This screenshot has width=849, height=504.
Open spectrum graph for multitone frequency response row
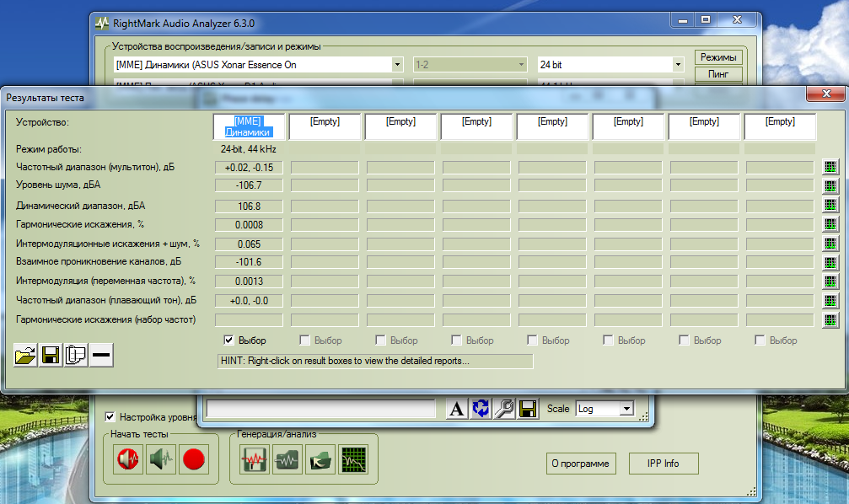(x=830, y=167)
